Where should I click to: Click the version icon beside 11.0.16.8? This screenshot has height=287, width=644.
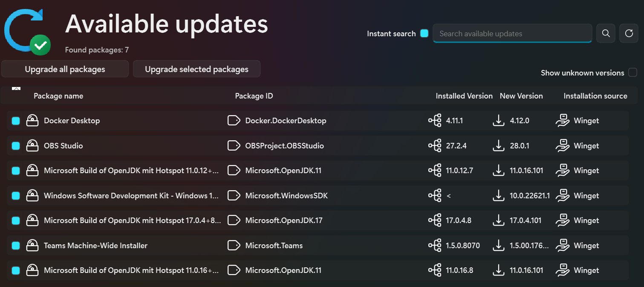(x=435, y=270)
